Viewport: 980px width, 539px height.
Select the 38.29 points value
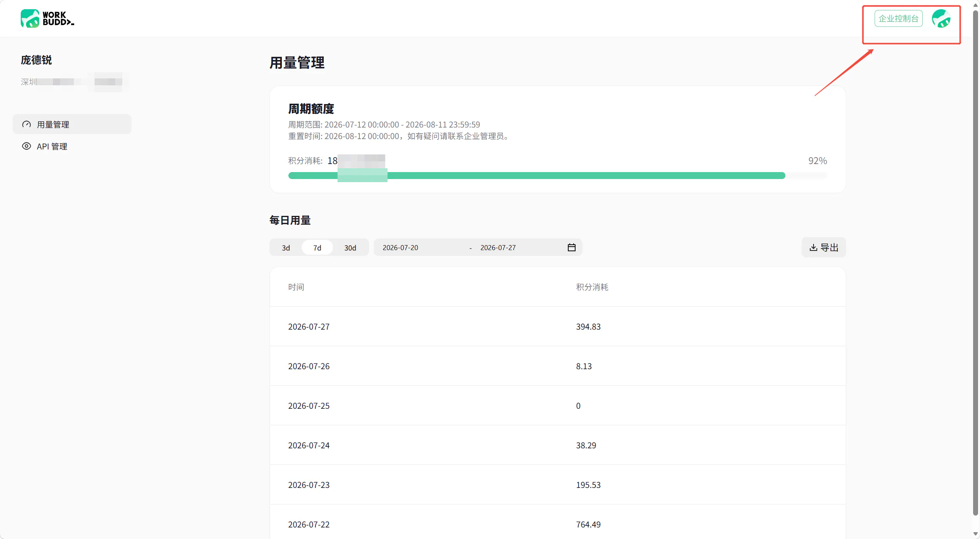pos(586,445)
